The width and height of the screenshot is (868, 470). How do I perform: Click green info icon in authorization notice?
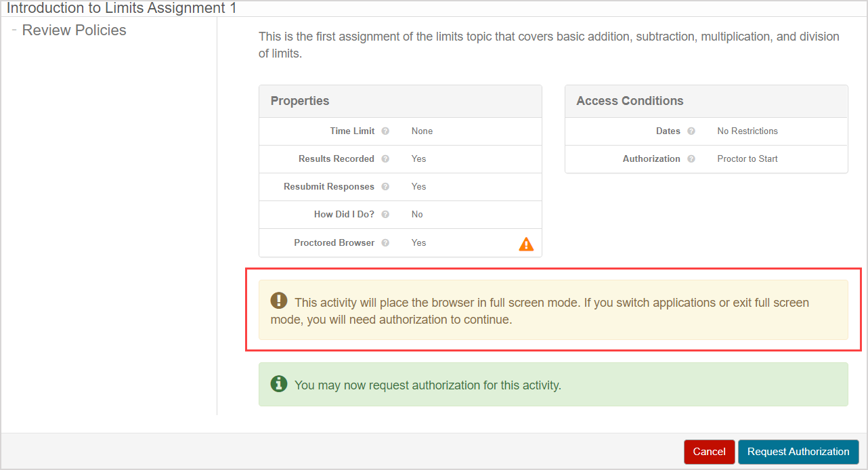coord(278,384)
